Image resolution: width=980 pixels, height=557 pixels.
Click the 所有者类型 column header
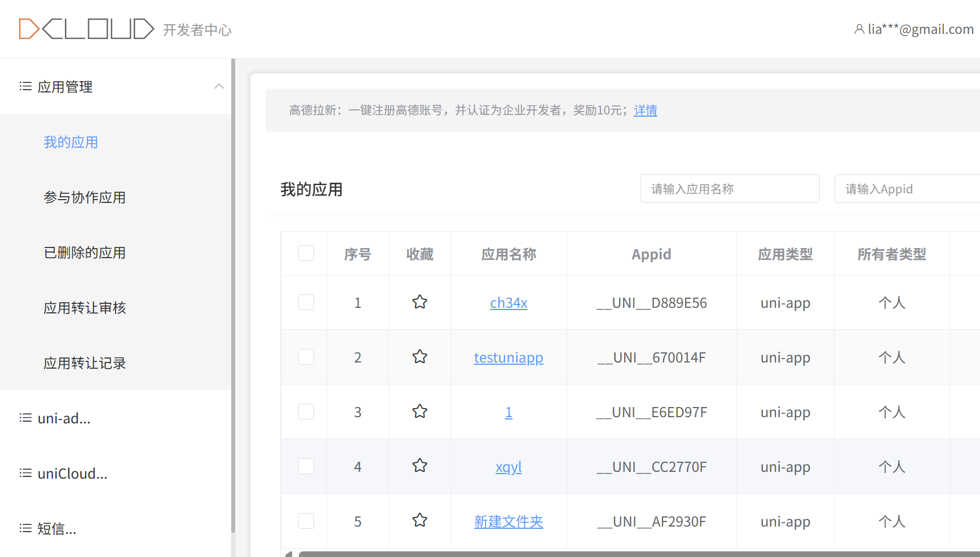892,254
